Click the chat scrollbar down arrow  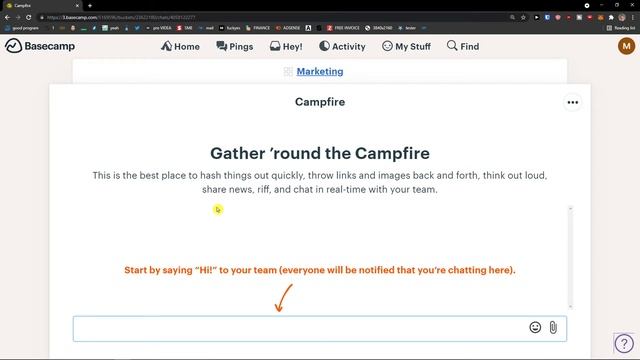(571, 307)
